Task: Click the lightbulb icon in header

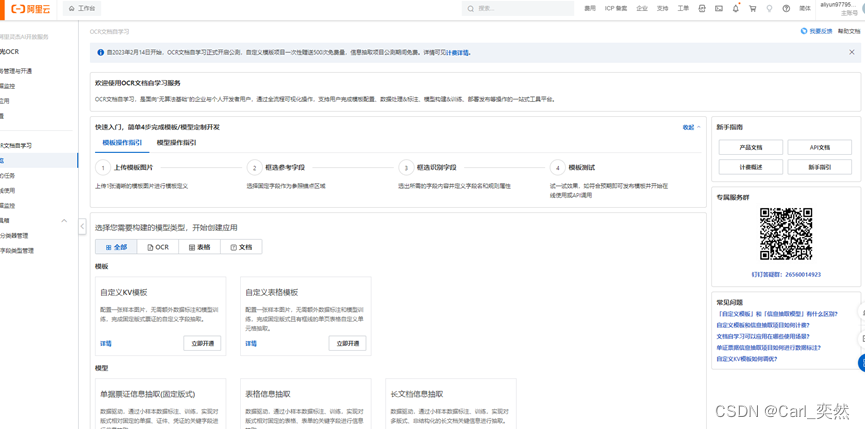Action: [769, 9]
